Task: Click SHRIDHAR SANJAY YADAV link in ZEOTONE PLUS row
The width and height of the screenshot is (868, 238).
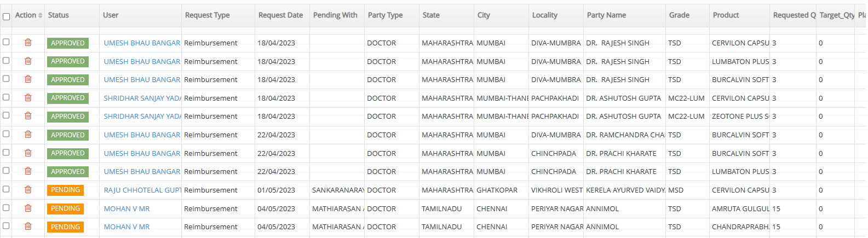Action: tap(142, 116)
